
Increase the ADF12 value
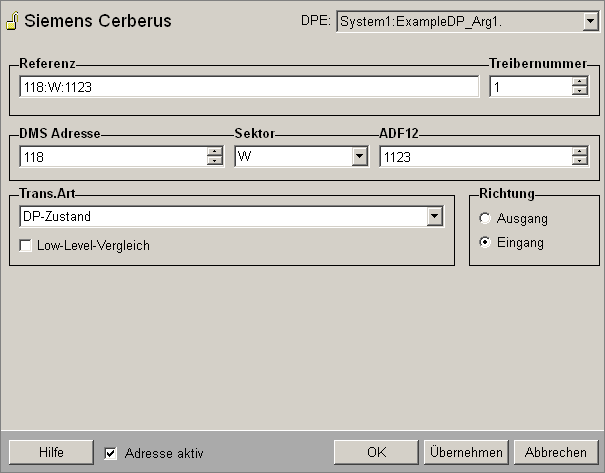point(579,152)
